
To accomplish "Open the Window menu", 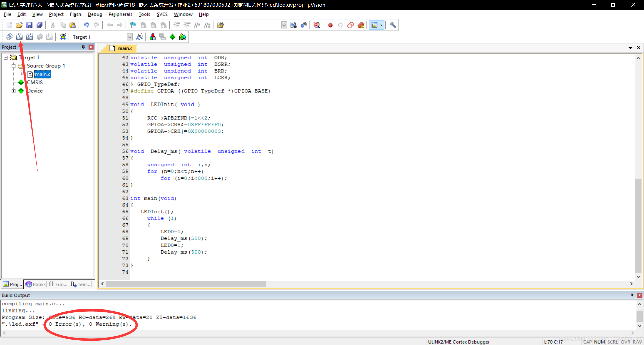I will coord(183,14).
